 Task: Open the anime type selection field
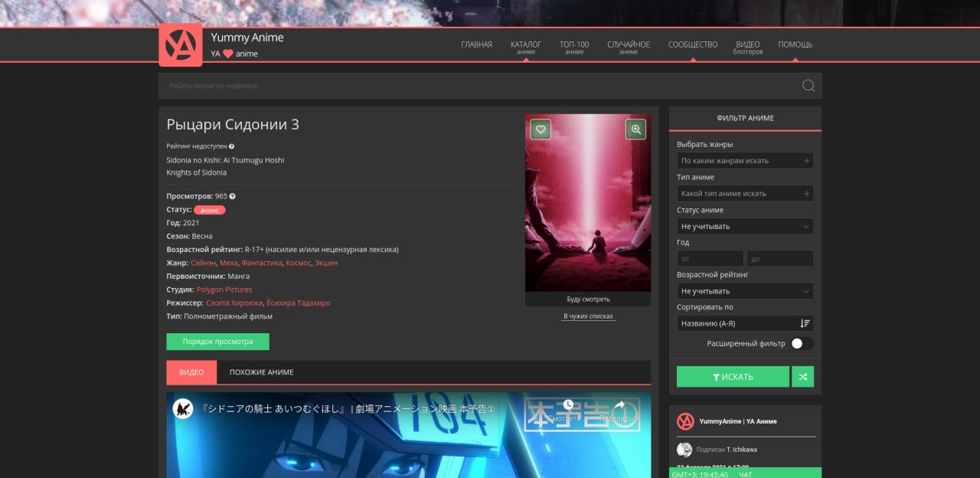point(745,194)
